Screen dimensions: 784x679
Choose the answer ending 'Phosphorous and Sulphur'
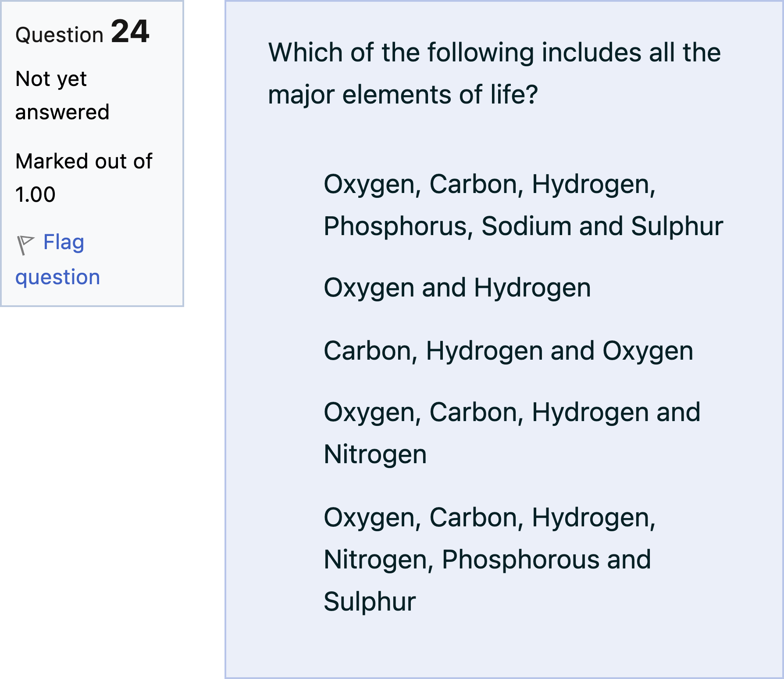tap(489, 559)
